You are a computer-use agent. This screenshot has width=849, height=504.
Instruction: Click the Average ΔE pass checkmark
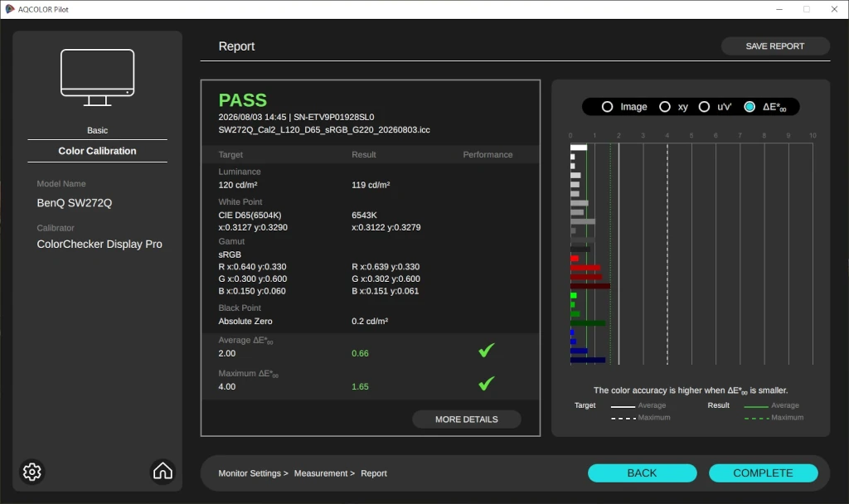point(486,351)
